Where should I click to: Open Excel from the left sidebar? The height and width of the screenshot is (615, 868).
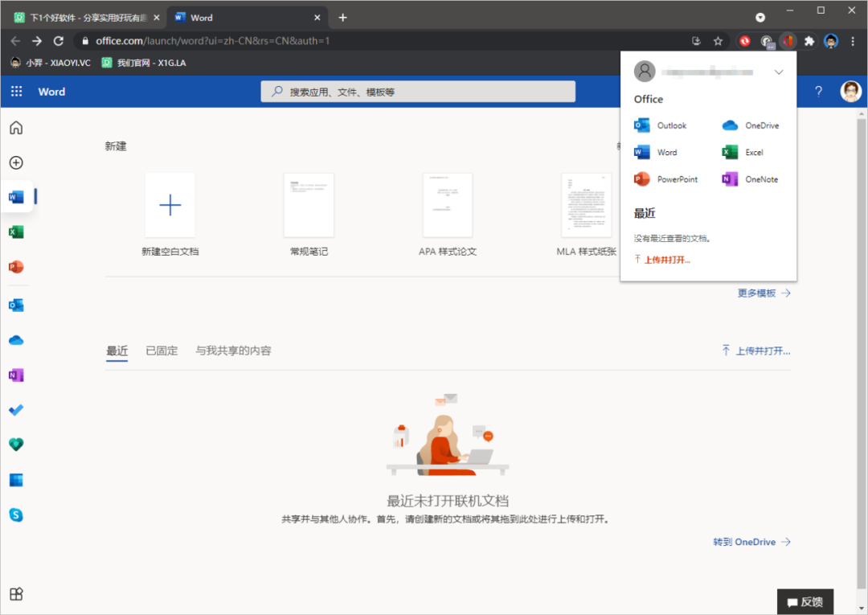[x=16, y=232]
